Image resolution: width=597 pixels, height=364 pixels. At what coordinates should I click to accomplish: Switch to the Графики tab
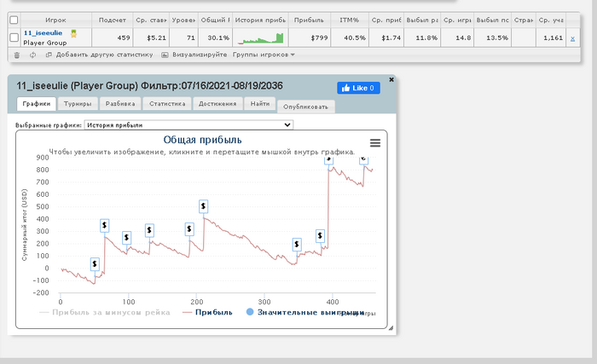click(x=37, y=103)
